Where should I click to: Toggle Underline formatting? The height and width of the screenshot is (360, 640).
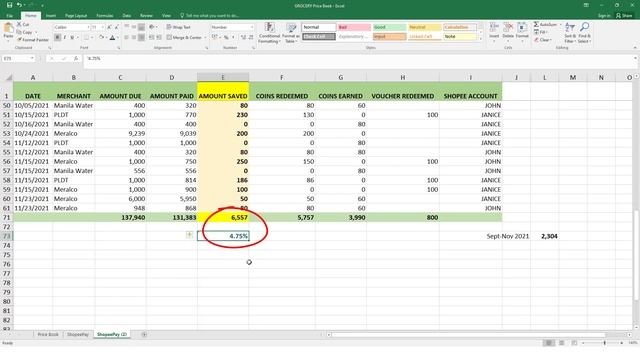tap(72, 38)
